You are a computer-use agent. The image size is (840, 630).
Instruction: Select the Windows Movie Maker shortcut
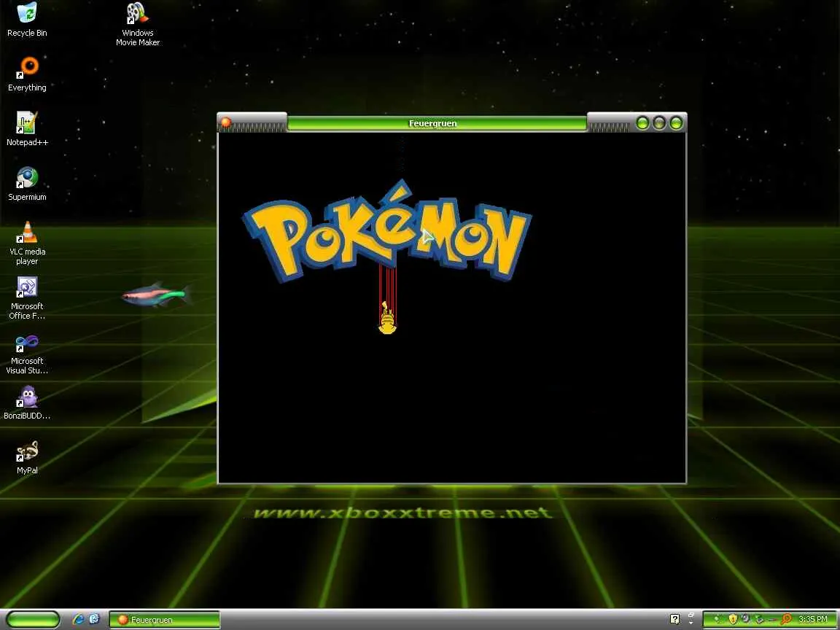click(x=138, y=24)
